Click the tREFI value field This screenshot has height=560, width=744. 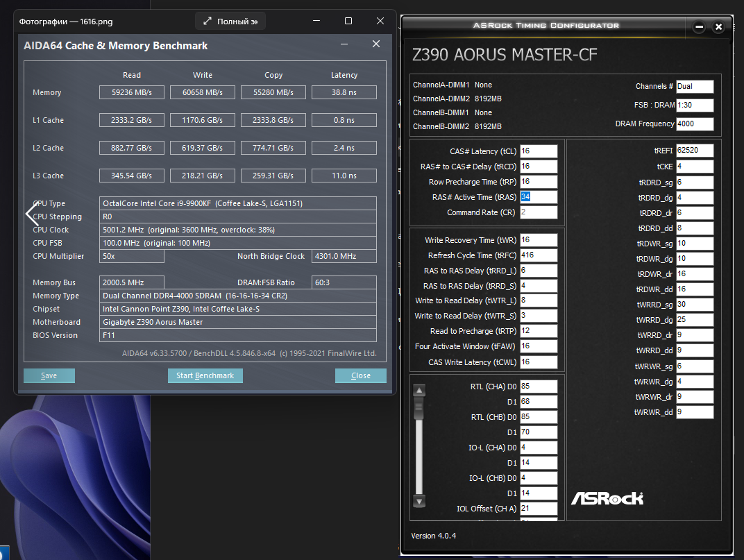[695, 151]
